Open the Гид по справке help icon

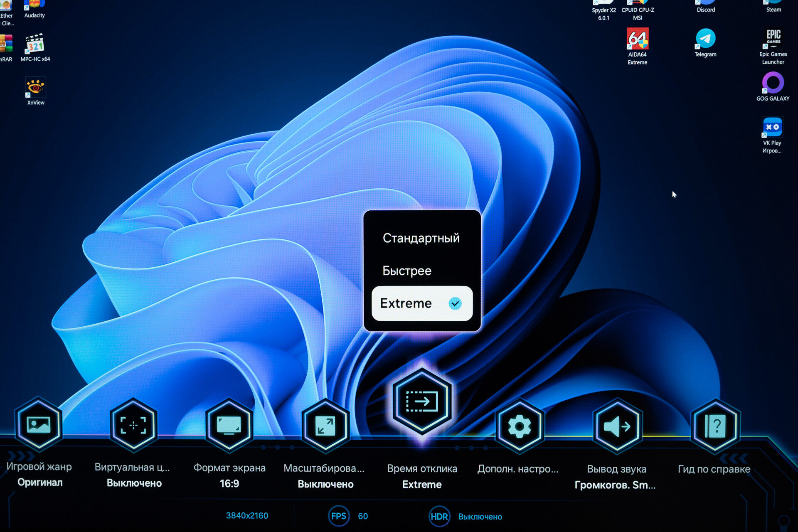pos(715,426)
